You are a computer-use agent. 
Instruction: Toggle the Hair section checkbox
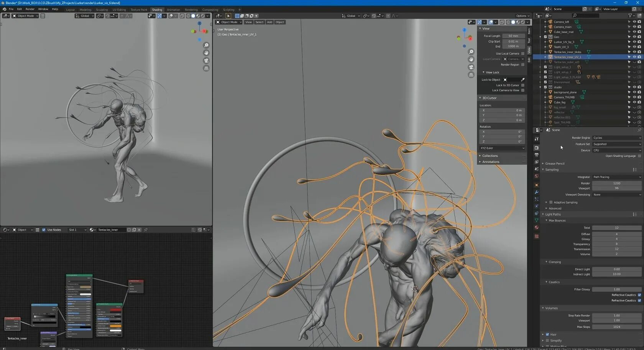pos(547,334)
